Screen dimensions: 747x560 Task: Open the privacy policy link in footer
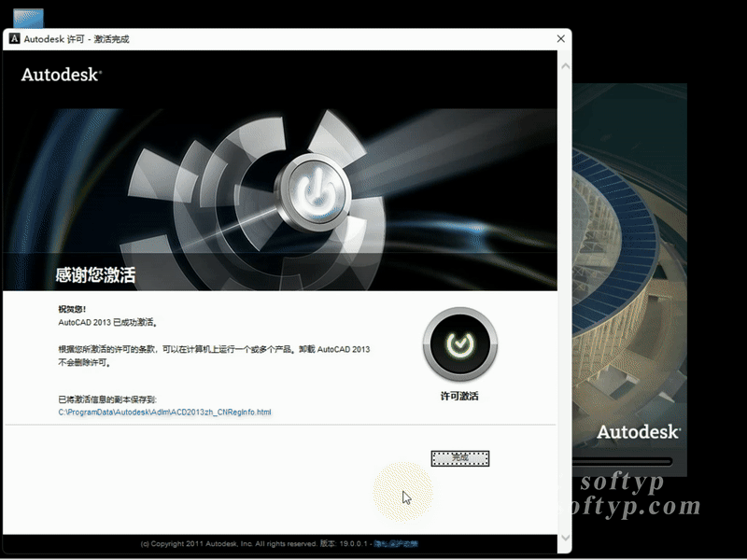[x=396, y=543]
